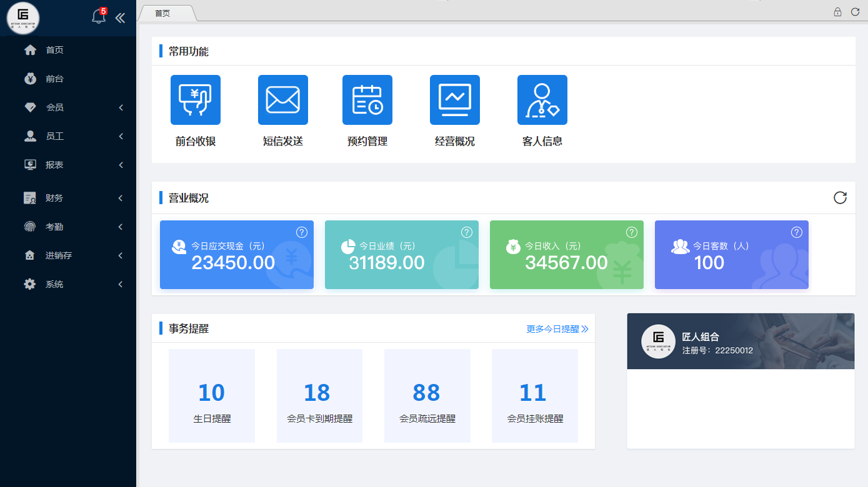The image size is (868, 487).
Task: Click the 注册号：22250012 text
Action: 717,350
